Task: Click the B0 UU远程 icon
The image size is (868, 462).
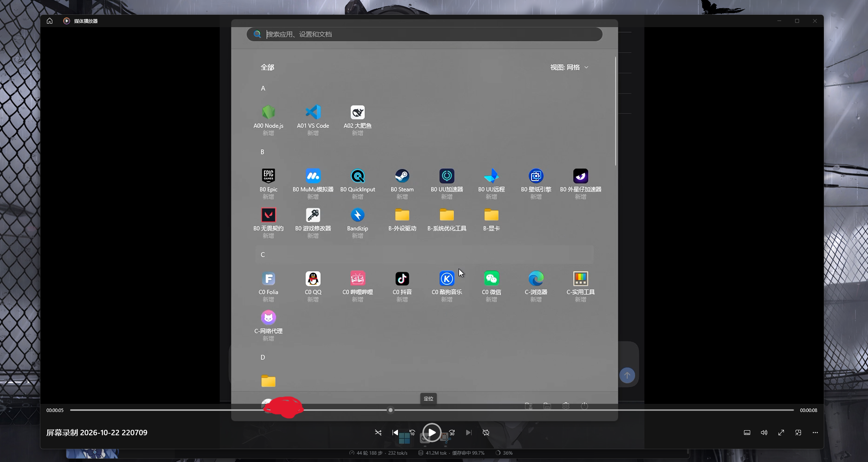Action: click(x=491, y=176)
